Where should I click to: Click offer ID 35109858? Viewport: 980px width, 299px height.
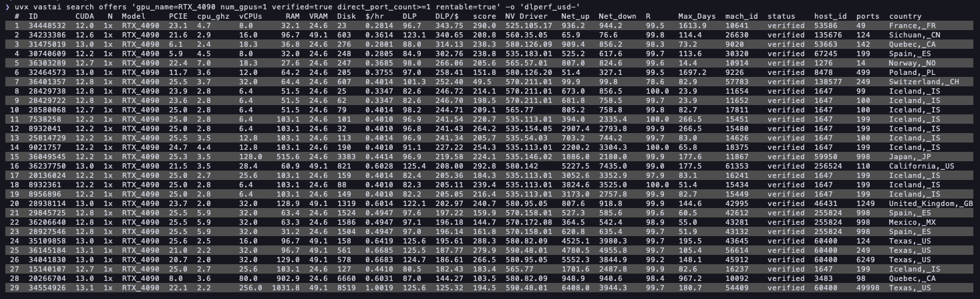tap(47, 241)
